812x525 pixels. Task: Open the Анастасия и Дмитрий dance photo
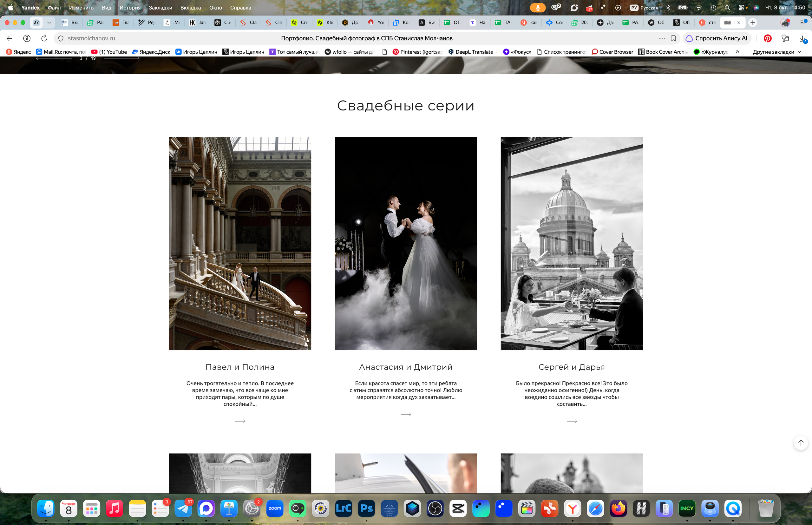pos(406,243)
